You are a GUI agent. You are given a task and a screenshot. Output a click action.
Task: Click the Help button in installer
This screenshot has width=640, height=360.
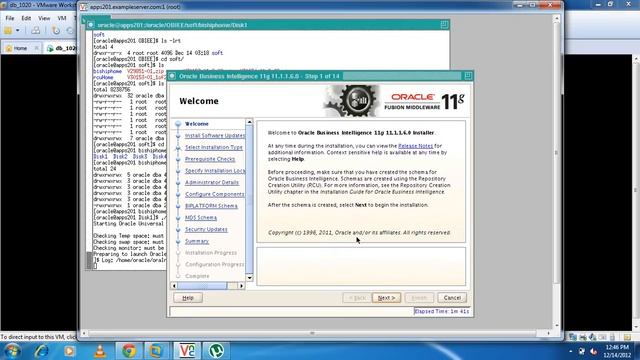(188, 298)
